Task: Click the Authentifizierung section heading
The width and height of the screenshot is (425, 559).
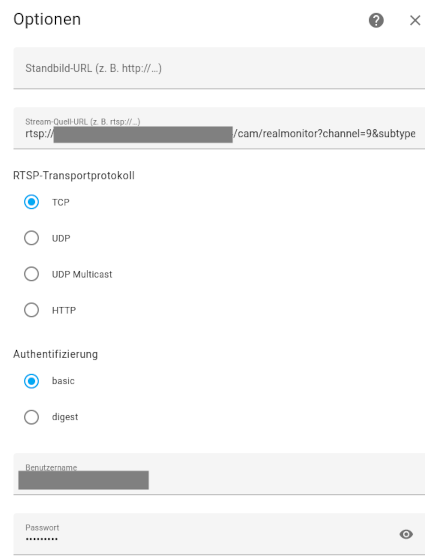Action: 56,354
